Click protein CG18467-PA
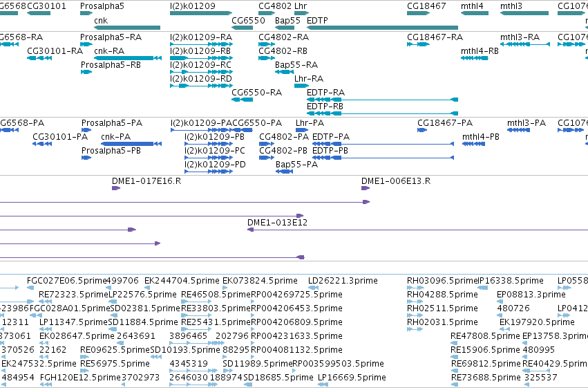This screenshot has width=588, height=388. 445,123
